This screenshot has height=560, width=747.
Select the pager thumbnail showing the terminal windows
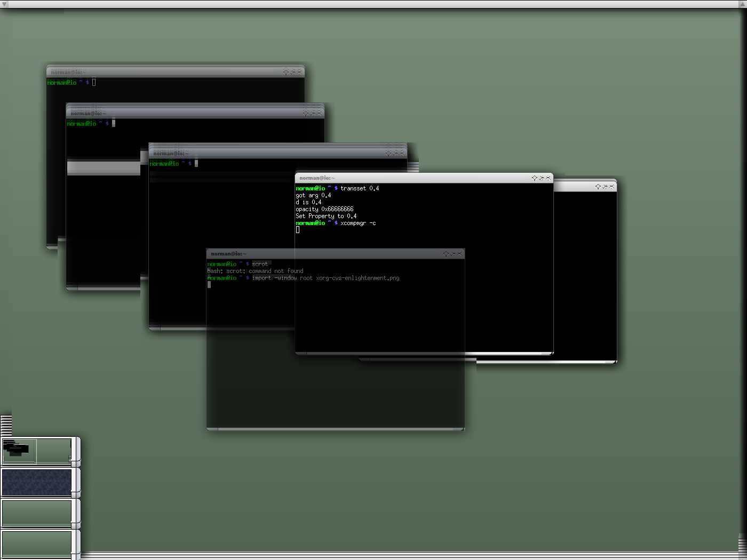pos(19,451)
